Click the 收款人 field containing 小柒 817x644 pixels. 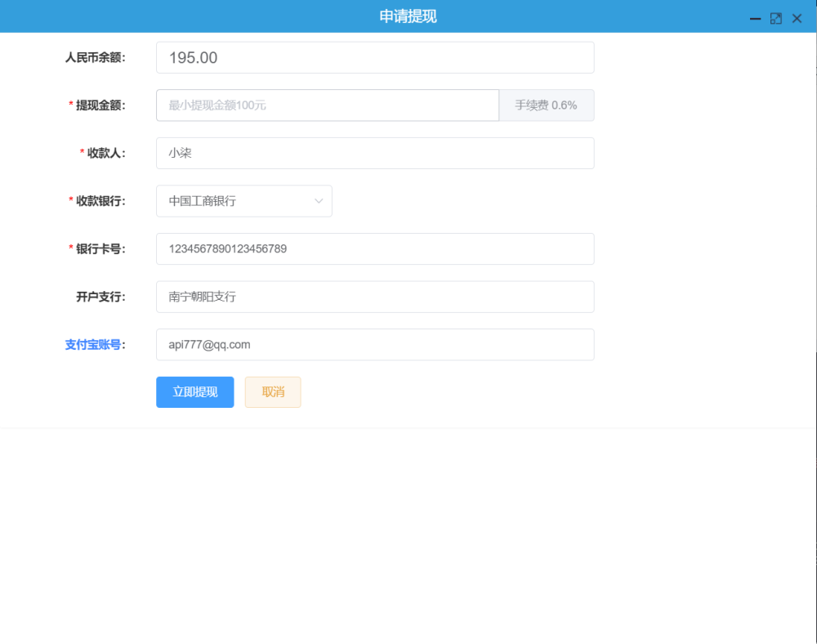(x=375, y=153)
